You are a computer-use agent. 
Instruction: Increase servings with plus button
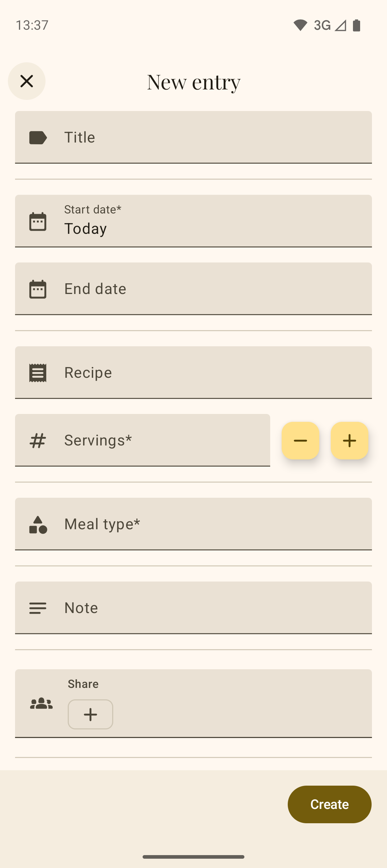(349, 440)
